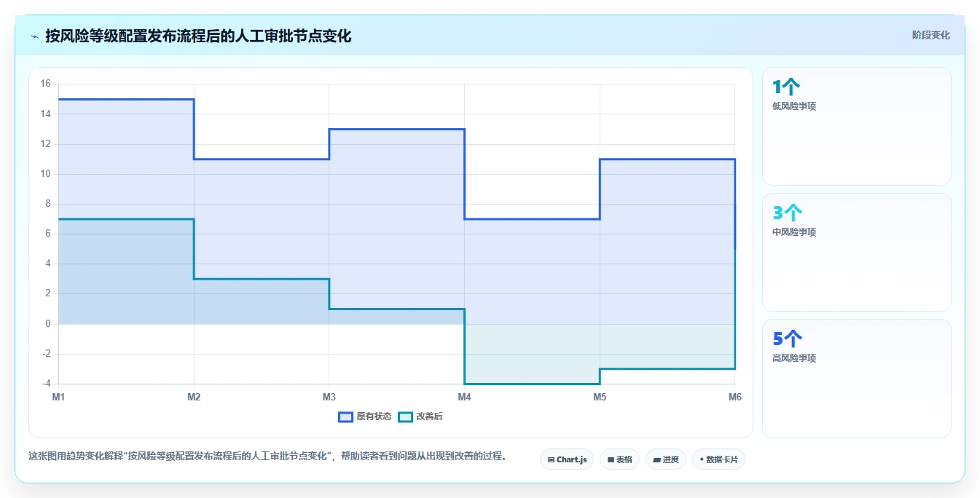The width and height of the screenshot is (980, 498).
Task: Click the 改善后 teal legend color box
Action: tap(405, 416)
